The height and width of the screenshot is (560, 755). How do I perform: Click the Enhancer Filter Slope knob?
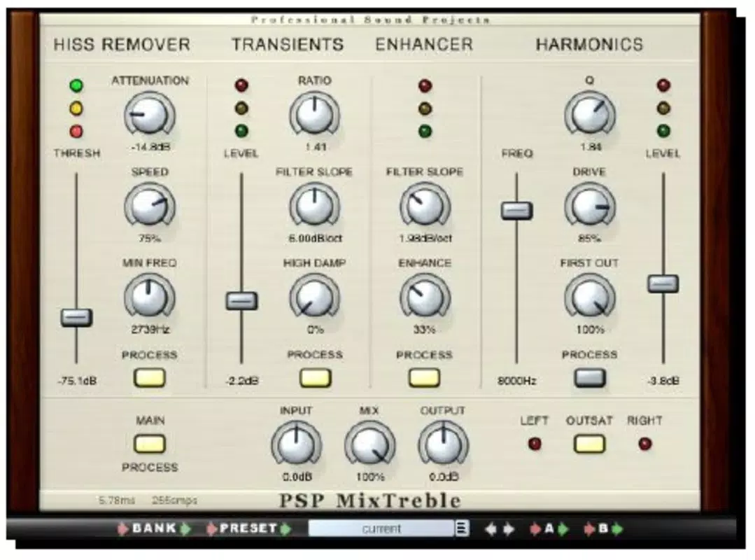(x=425, y=206)
